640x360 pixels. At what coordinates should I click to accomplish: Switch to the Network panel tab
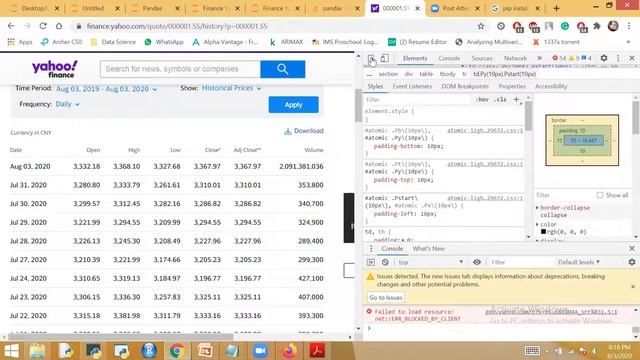pyautogui.click(x=515, y=58)
